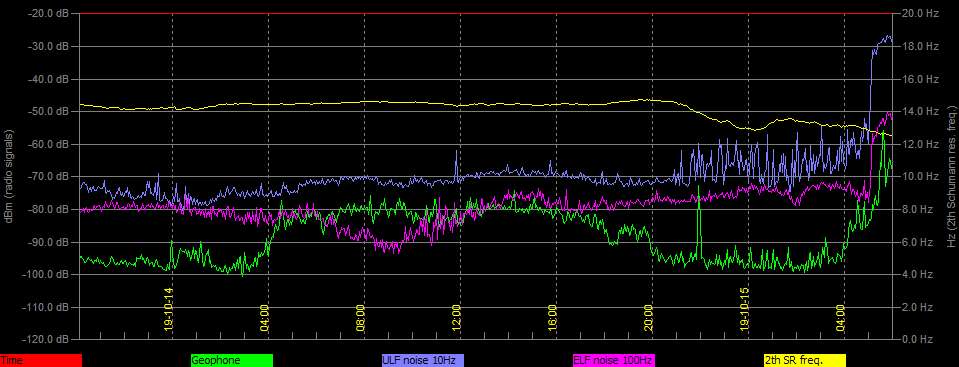
Task: Click the -70.0 dB axis label
Action: pos(48,177)
